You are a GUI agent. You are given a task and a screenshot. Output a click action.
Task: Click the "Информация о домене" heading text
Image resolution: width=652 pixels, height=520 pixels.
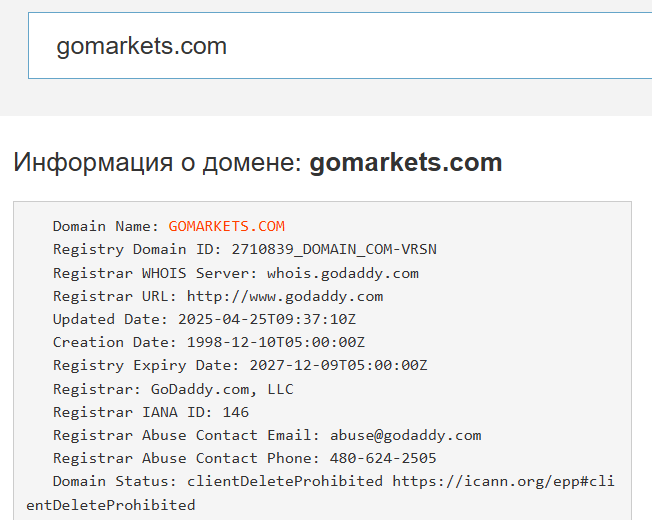click(157, 163)
